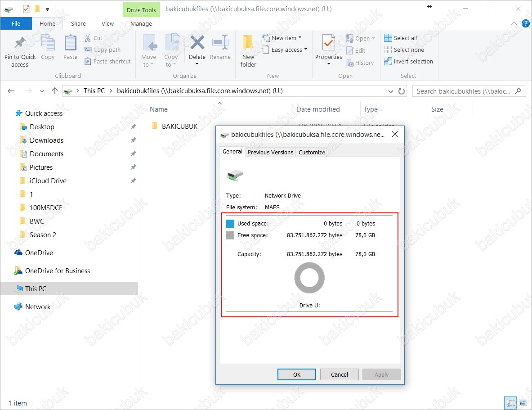
Task: Click the search bakicubukfiles input field
Action: pos(463,91)
